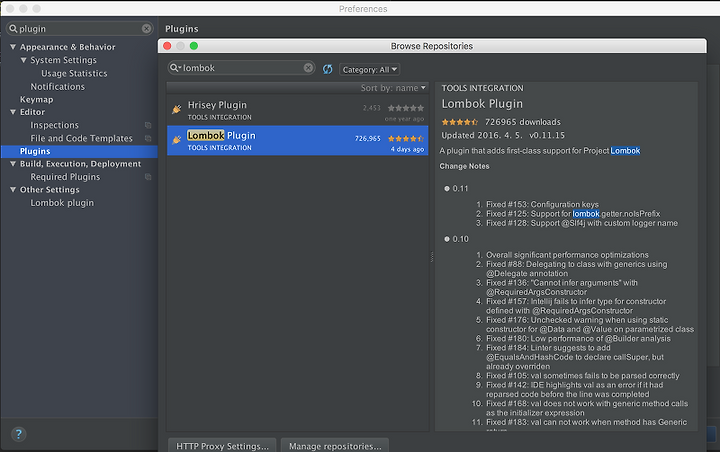Collapse Appearance & Behavior section
Screen dimensions: 720x452
click(13, 47)
